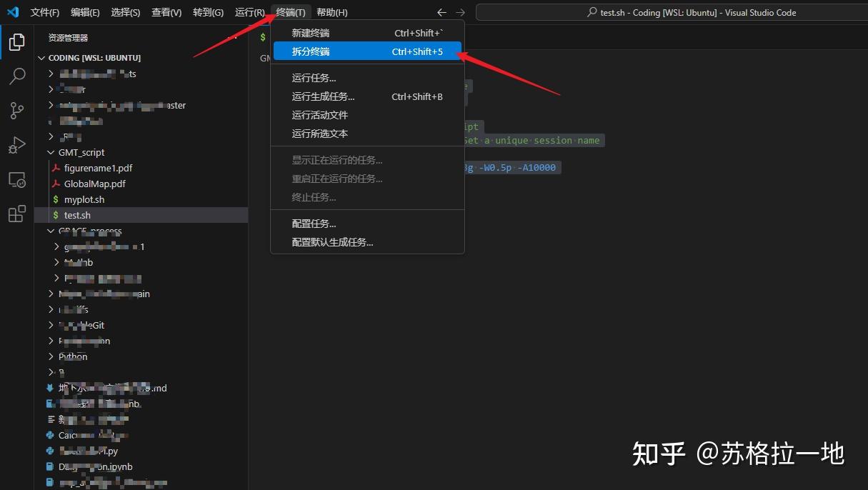The width and height of the screenshot is (868, 490).
Task: Click 配置任务... in the terminal menu
Action: tap(314, 223)
